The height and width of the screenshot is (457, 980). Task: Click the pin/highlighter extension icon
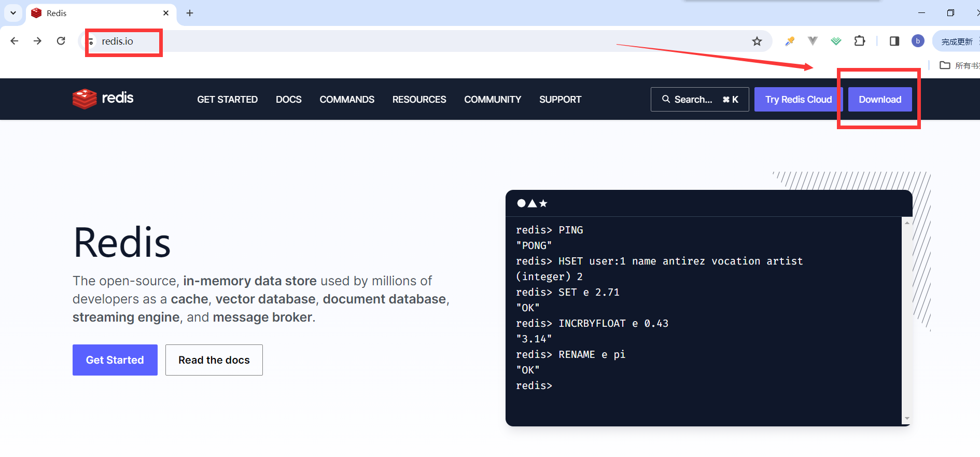[x=790, y=41]
